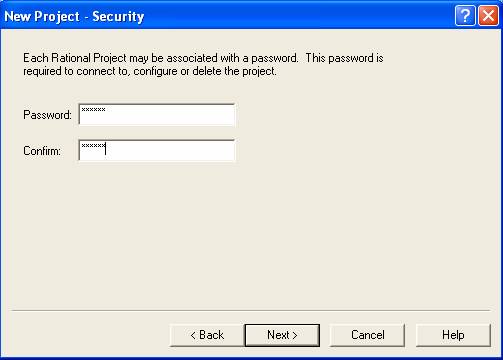
Task: Cancel the new project wizard
Action: (x=367, y=335)
